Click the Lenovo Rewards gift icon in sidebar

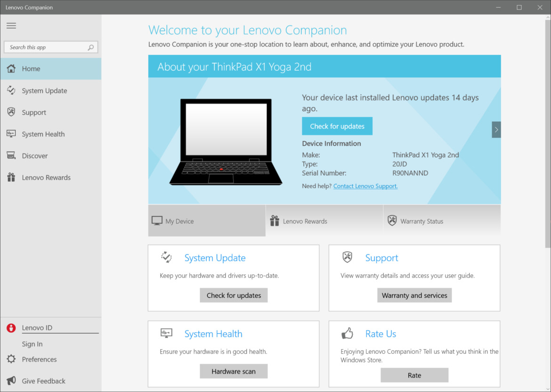click(x=11, y=177)
